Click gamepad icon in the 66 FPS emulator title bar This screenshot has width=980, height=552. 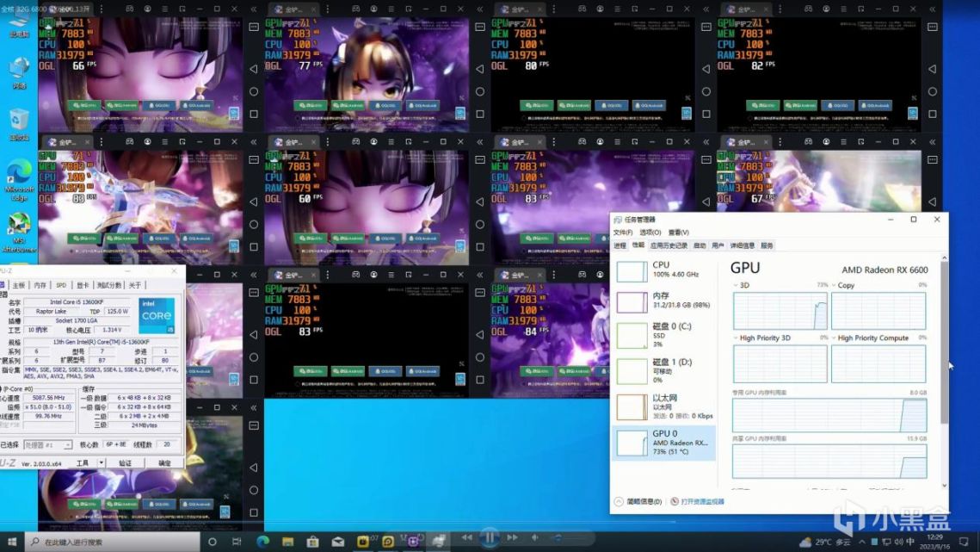[x=129, y=9]
